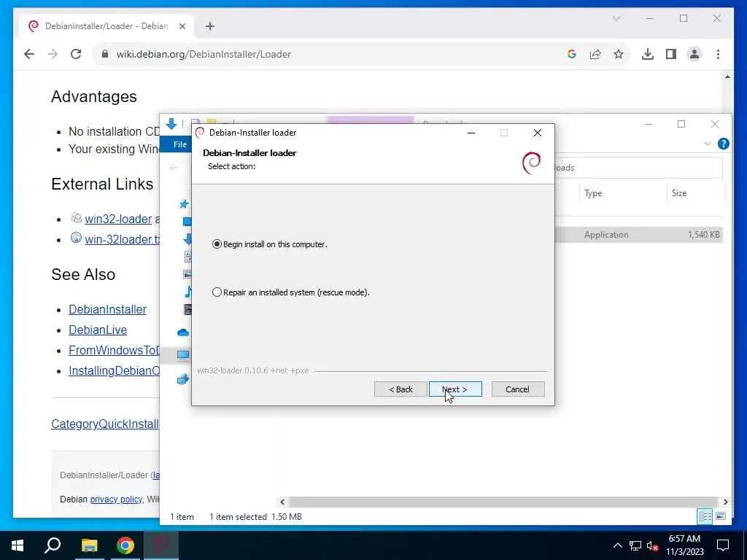The height and width of the screenshot is (560, 747).
Task: Expand File Explorer ribbon chevron
Action: tap(708, 144)
